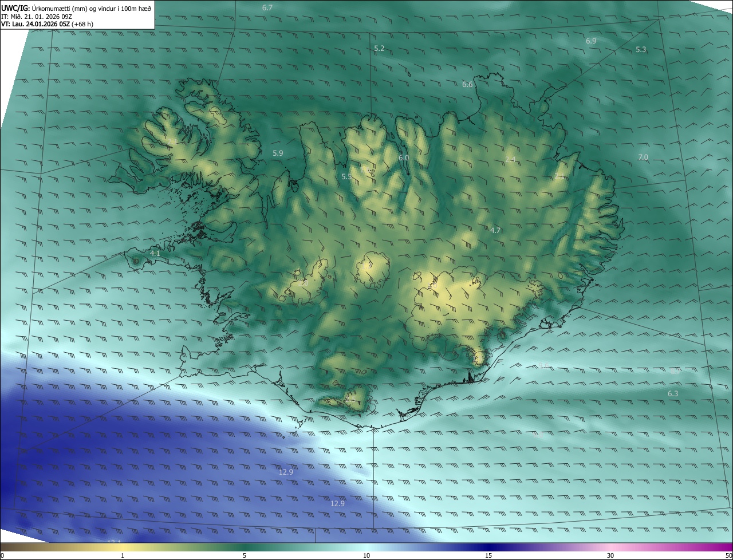Click the 6.0 value label on the map

click(404, 158)
